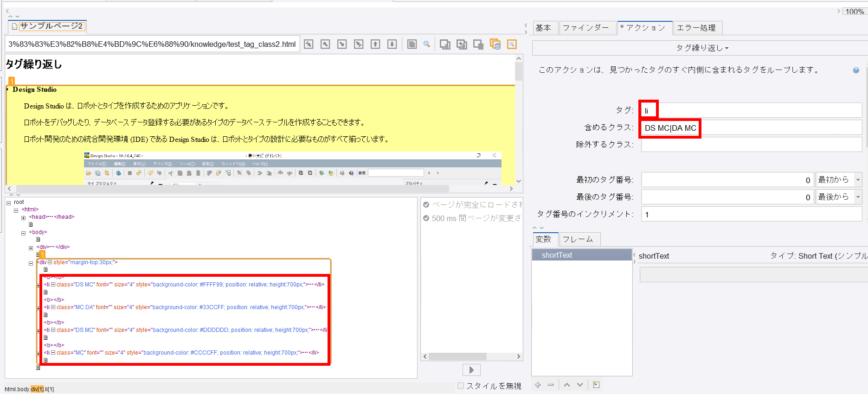Viewport: 868px width, 394px height.
Task: Click the URL address field
Action: click(x=152, y=44)
